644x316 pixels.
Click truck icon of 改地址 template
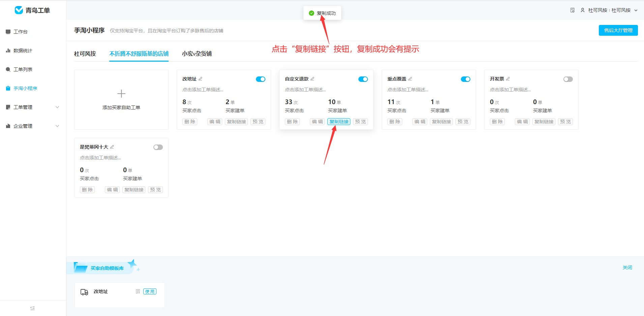point(84,292)
